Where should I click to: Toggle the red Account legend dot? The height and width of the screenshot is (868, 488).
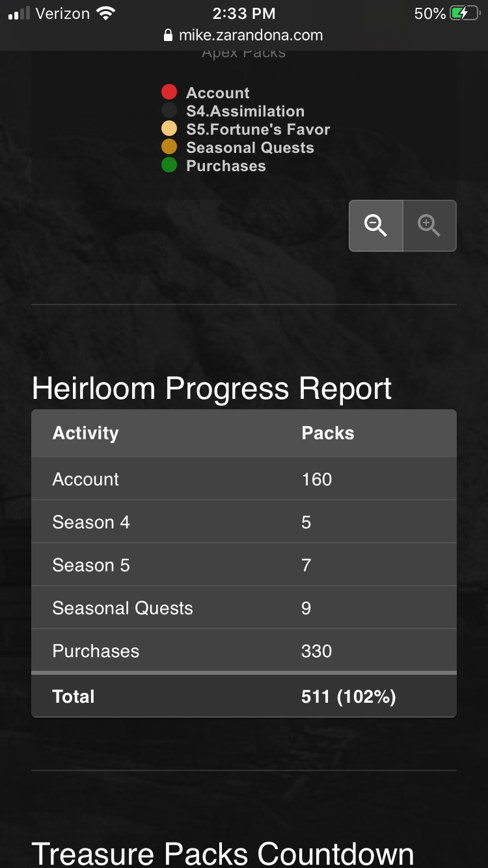pos(169,92)
